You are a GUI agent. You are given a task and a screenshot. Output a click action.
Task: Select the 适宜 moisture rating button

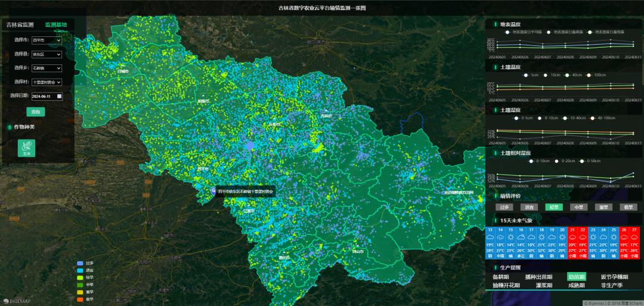pyautogui.click(x=529, y=207)
